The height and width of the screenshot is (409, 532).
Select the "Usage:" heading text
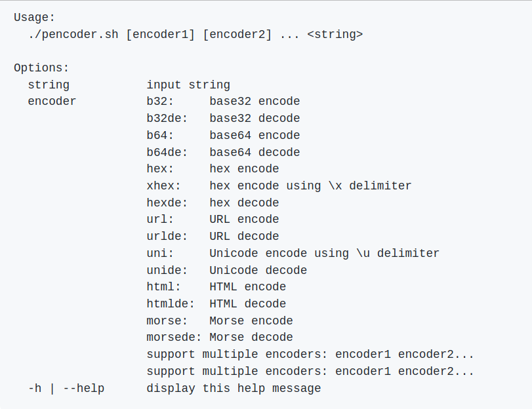(x=34, y=18)
